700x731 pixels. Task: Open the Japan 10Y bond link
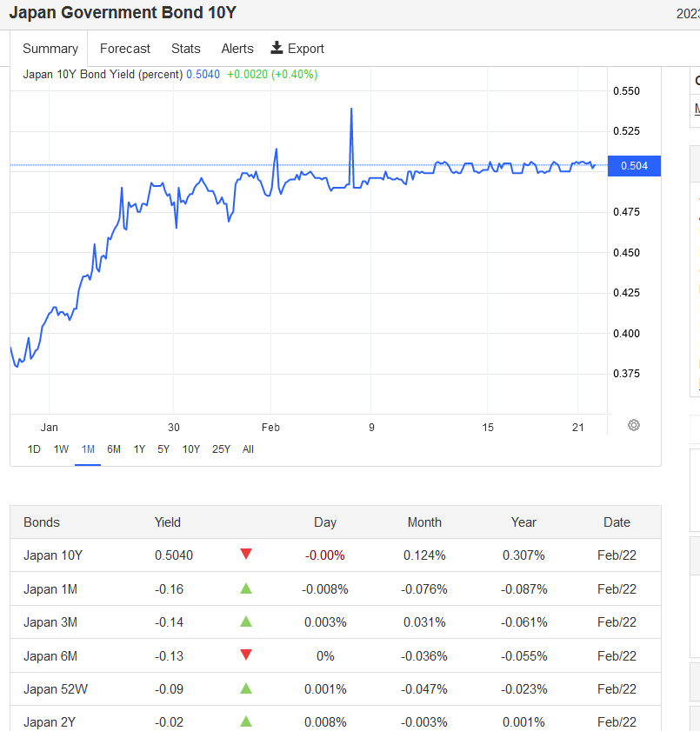point(53,555)
